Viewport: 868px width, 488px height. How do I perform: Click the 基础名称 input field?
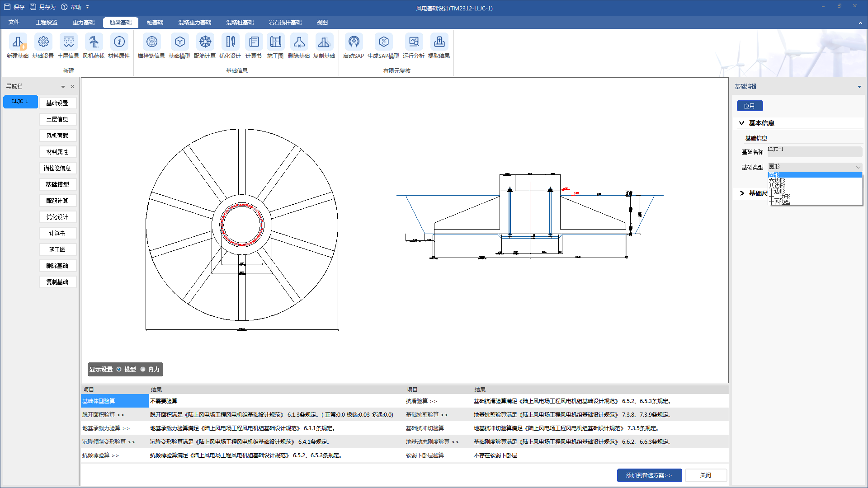click(814, 152)
